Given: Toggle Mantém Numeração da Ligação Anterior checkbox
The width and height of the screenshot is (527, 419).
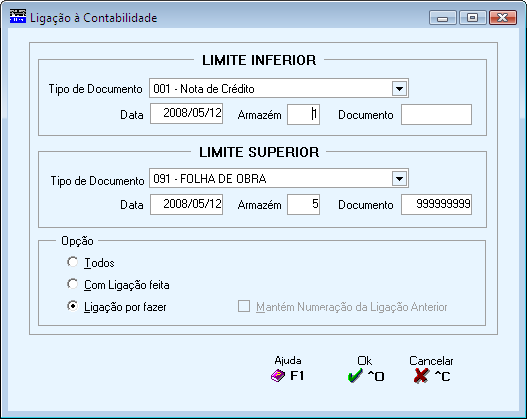Looking at the screenshot, I should tap(244, 306).
